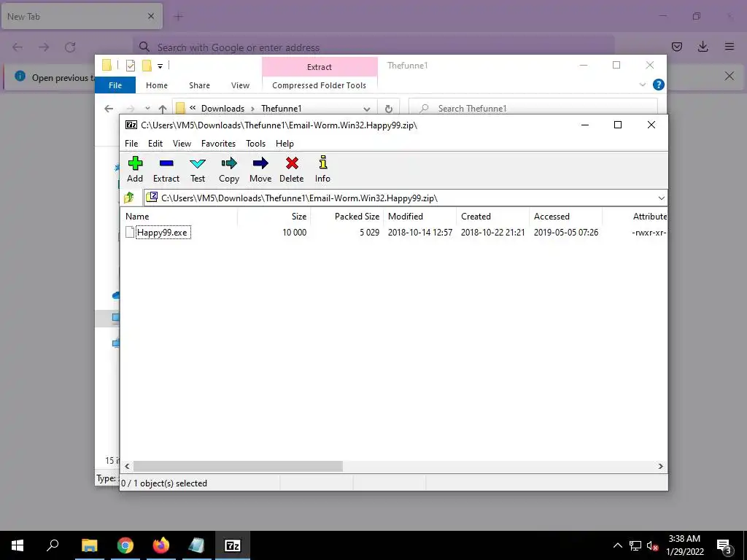This screenshot has width=747, height=560.
Task: Switch to Explorer's Home ribbon tab
Action: click(157, 85)
